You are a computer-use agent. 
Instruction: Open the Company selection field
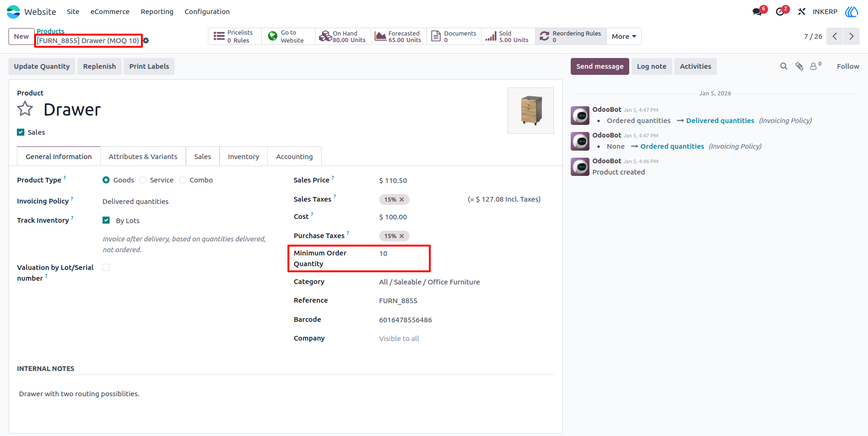(466, 339)
